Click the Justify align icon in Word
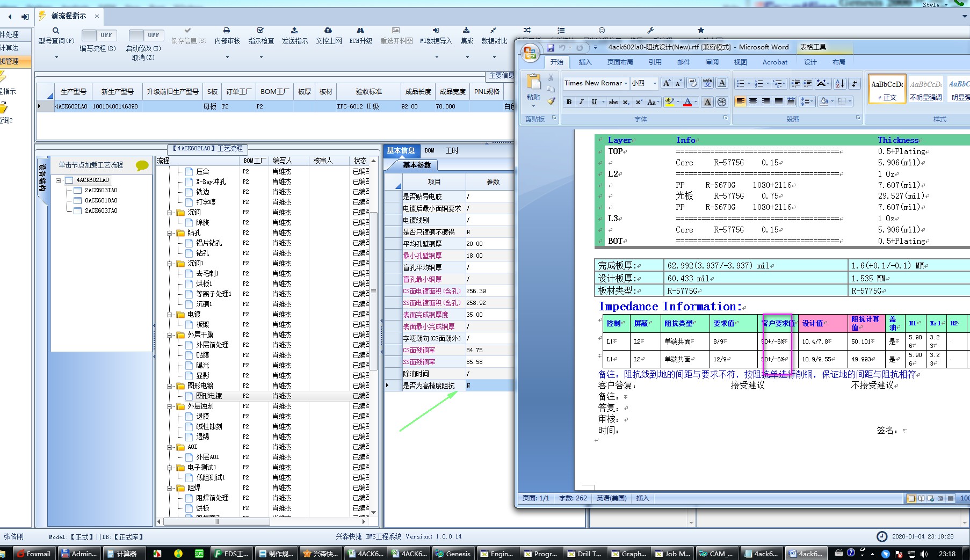This screenshot has width=970, height=560. point(779,101)
